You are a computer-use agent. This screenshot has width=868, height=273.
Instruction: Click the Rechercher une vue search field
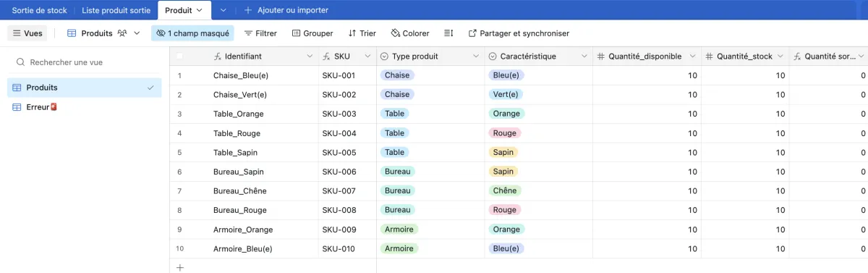click(x=85, y=62)
